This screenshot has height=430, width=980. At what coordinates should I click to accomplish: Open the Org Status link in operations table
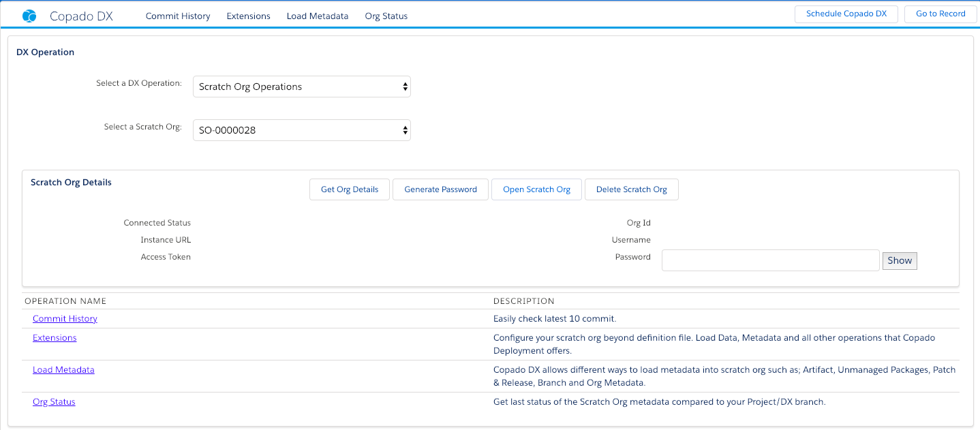point(54,401)
